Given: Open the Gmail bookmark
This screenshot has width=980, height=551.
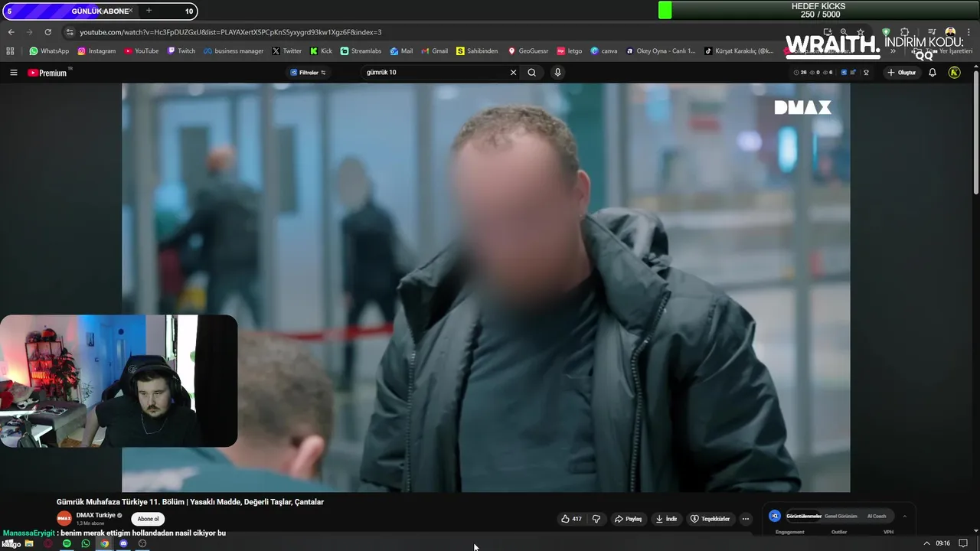Looking at the screenshot, I should 434,51.
